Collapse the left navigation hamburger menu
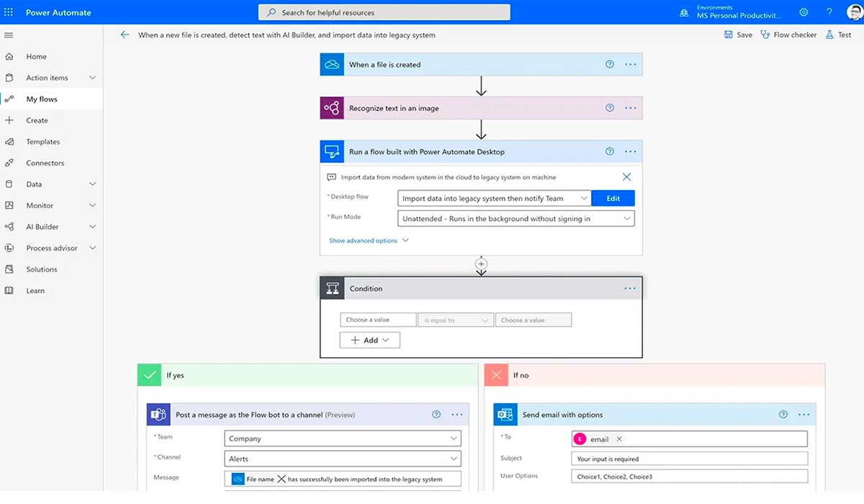The width and height of the screenshot is (864, 504). pyautogui.click(x=9, y=35)
